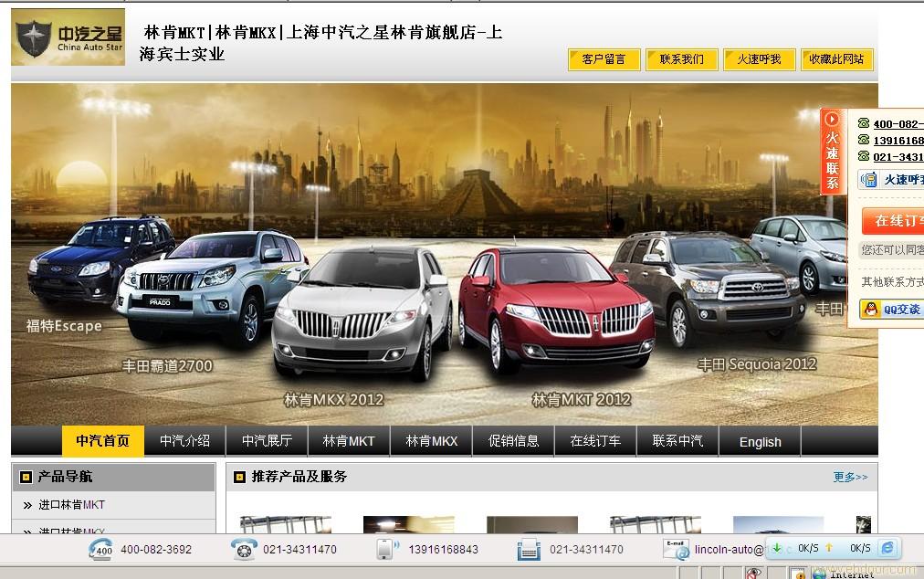The width and height of the screenshot is (924, 579).
Task: Open the 促销信息 menu item
Action: 513,441
